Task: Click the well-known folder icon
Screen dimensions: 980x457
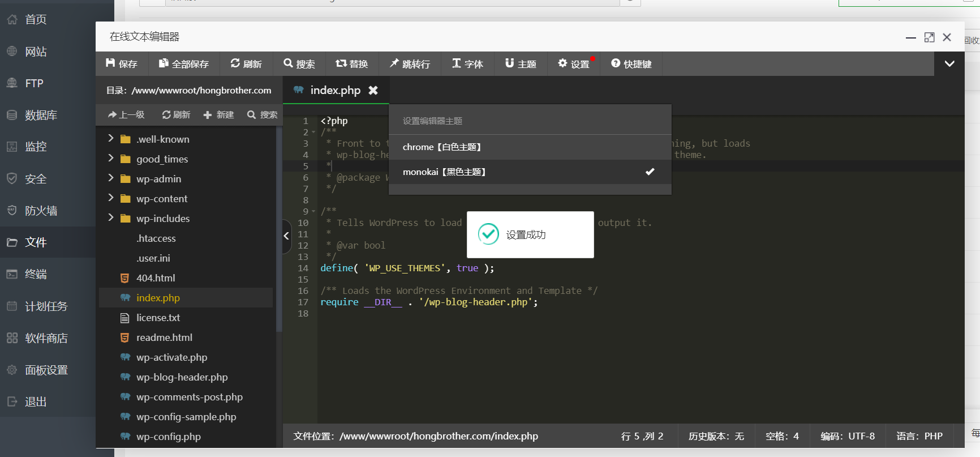Action: 126,139
